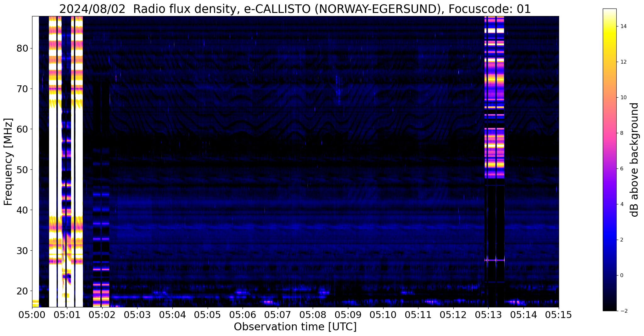Click the 05:13 time tick label
644x336 pixels.
tap(489, 315)
